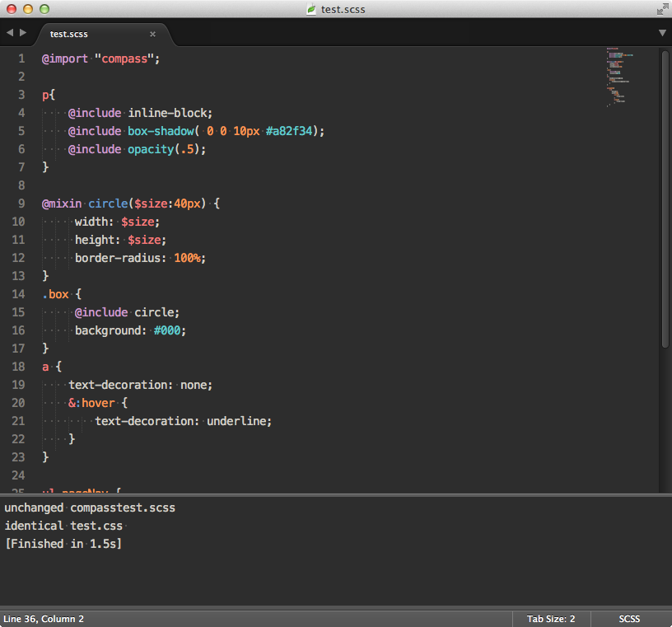The width and height of the screenshot is (672, 627).
Task: Open the Tab Size: 2 selector
Action: (x=551, y=619)
